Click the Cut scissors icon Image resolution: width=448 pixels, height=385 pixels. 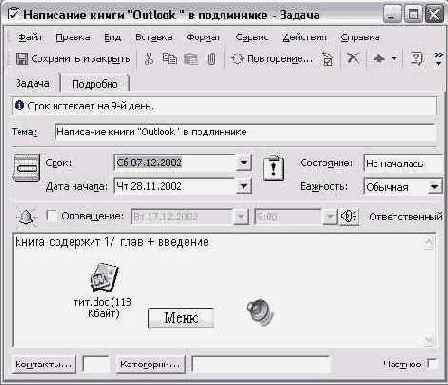coord(149,59)
